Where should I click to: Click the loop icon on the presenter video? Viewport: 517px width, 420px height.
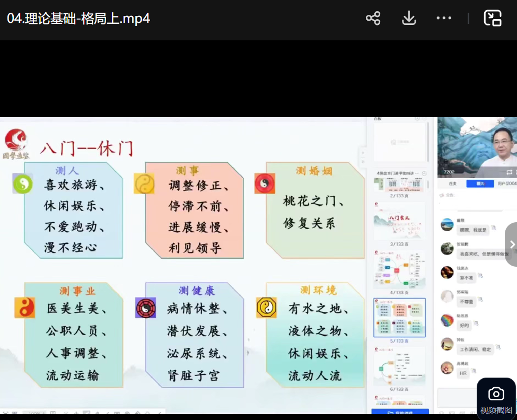pos(510,172)
